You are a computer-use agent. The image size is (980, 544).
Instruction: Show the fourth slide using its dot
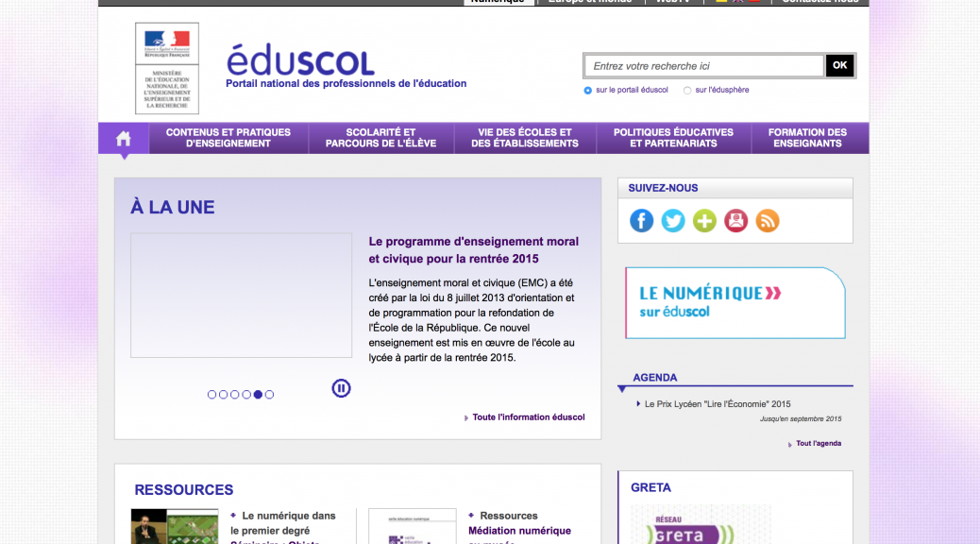[246, 395]
